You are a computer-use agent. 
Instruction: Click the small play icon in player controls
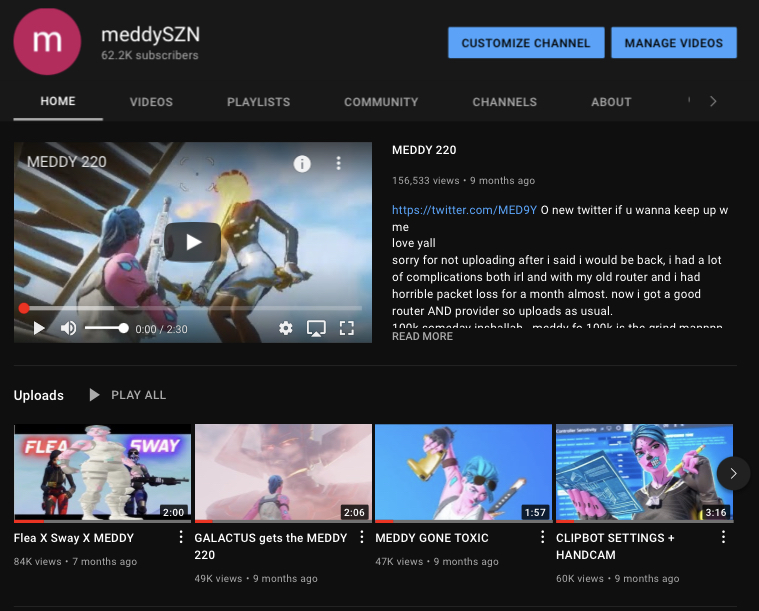pyautogui.click(x=39, y=328)
